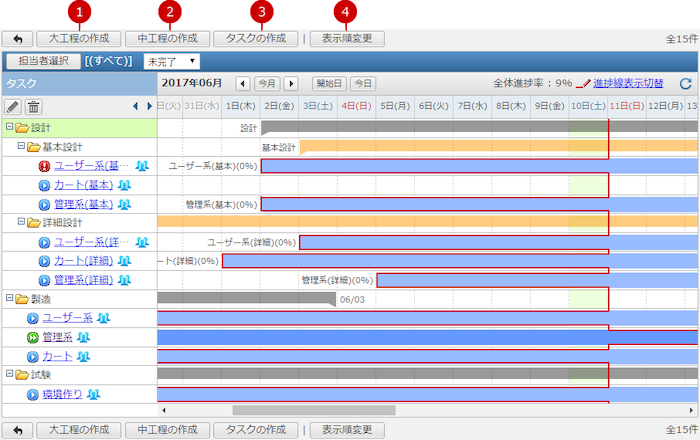Collapse the 製造 folder node
The image size is (700, 440).
coord(9,298)
